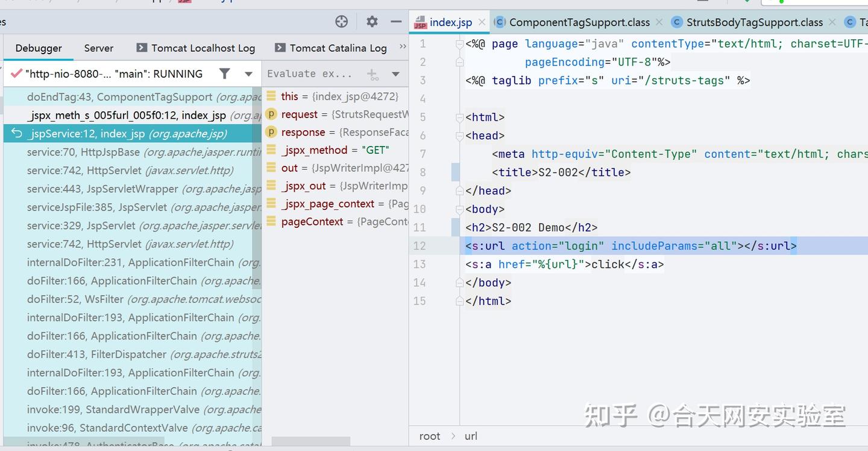This screenshot has width=868, height=451.
Task: Select the pageContext variable row
Action: (336, 222)
